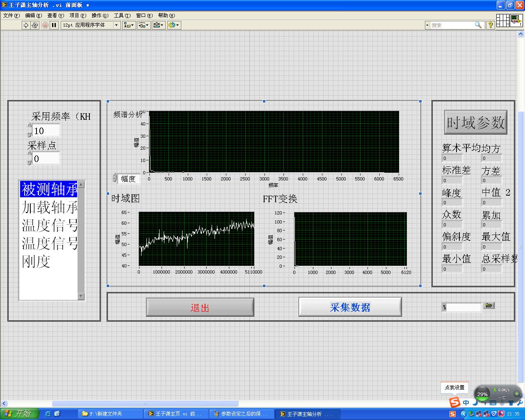Click the 29% memory usage widget
The width and height of the screenshot is (525, 420).
pos(482,394)
